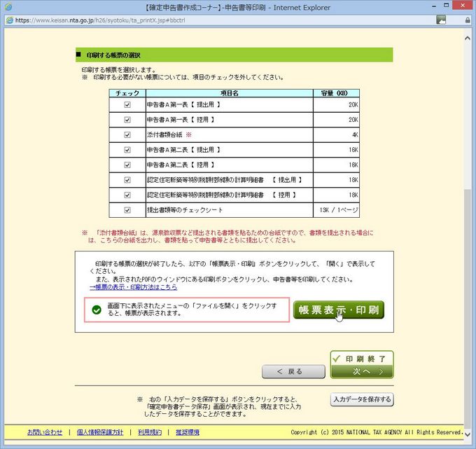Click the Internet Explorer icon in title bar

(x=8, y=8)
